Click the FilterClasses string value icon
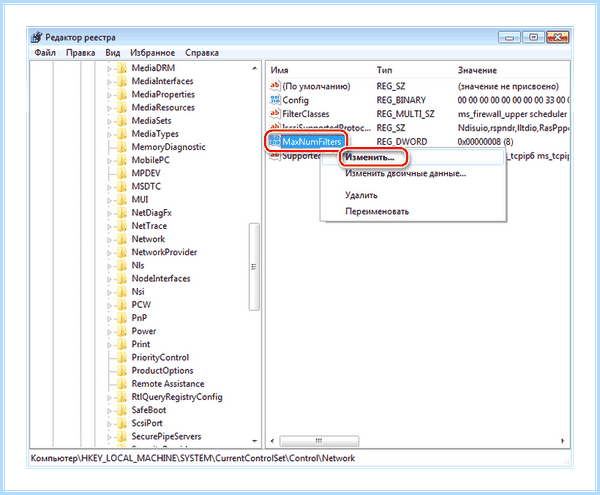Image resolution: width=600 pixels, height=495 pixels. tap(275, 114)
